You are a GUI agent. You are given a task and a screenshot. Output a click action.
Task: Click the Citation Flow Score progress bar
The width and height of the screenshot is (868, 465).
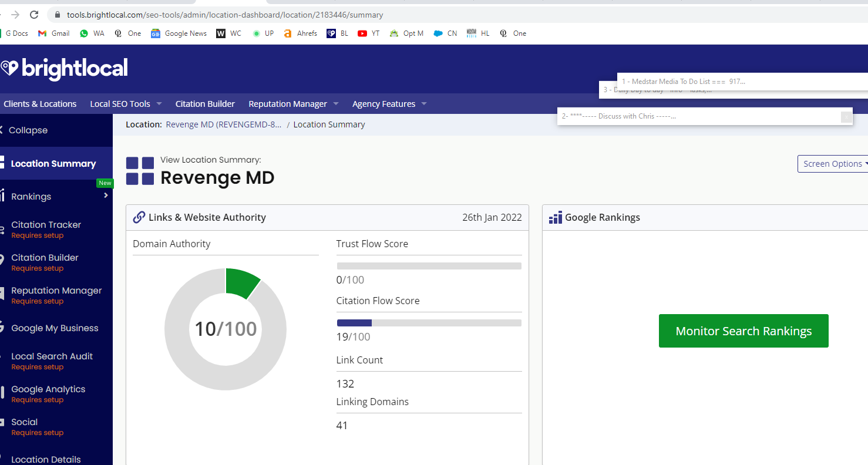tap(429, 323)
